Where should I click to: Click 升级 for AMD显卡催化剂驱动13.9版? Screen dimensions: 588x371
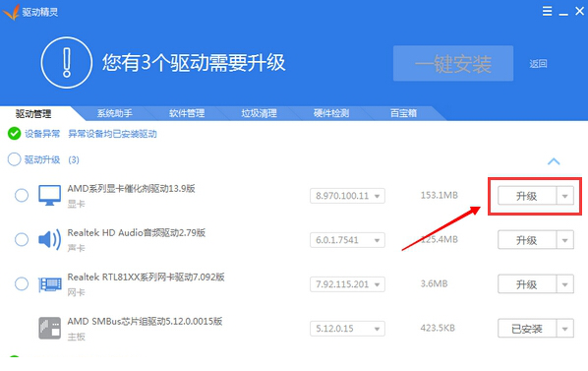(527, 196)
